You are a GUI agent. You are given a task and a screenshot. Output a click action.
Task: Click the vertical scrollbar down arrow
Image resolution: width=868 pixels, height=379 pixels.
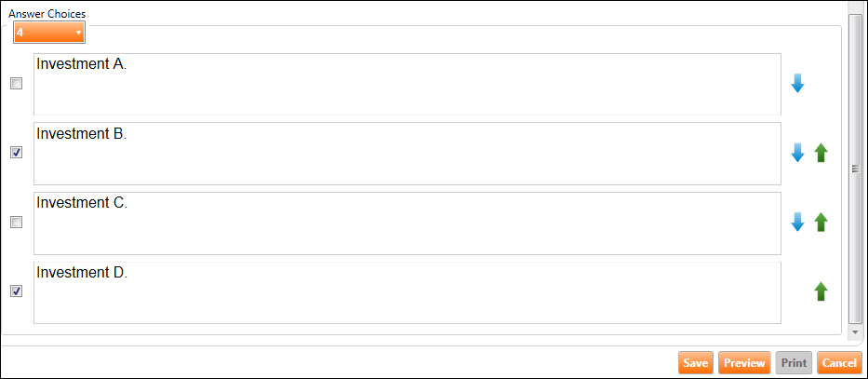(855, 332)
